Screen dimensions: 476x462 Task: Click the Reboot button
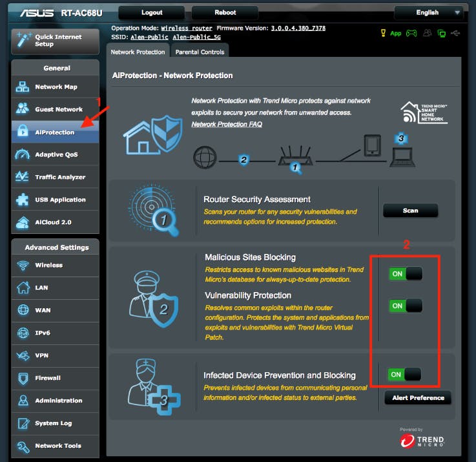(225, 12)
